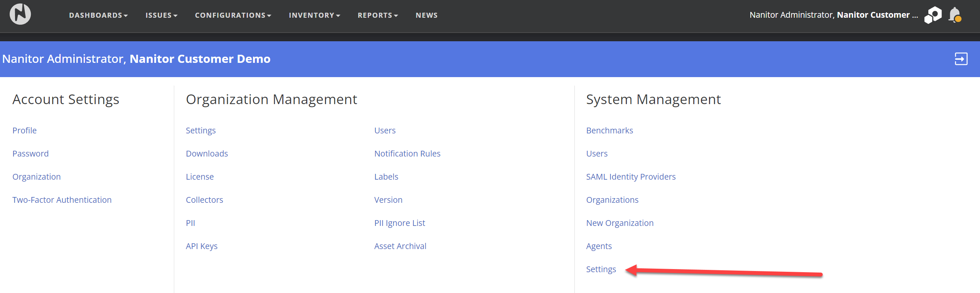Open System Management Settings link
Viewport: 980px width, 293px height.
coord(601,269)
